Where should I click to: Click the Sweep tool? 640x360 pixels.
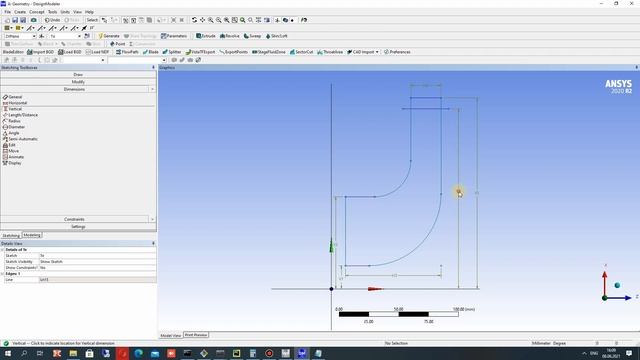(252, 36)
